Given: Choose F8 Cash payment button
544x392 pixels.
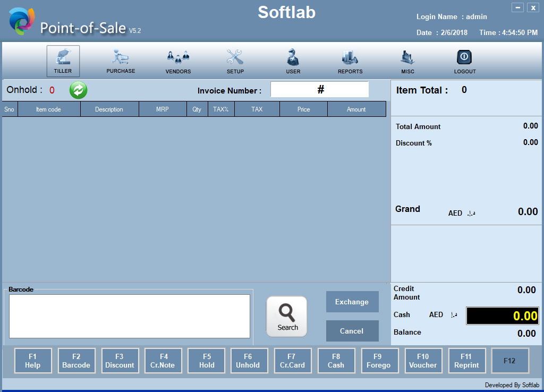Looking at the screenshot, I should point(336,361).
